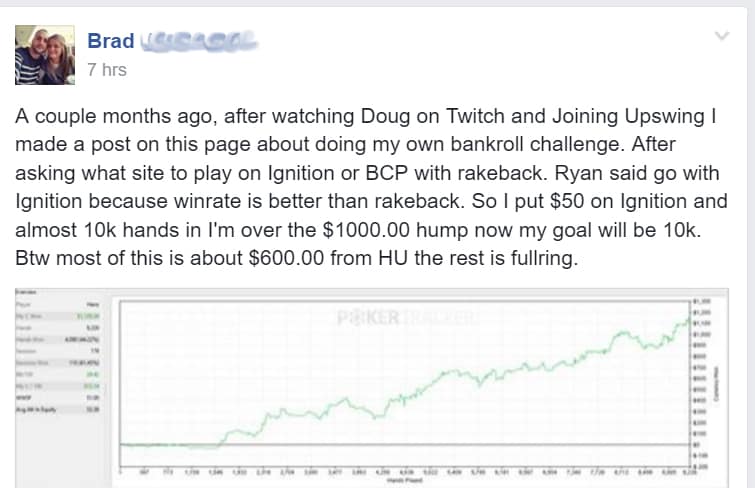Click Brad's profile picture

[x=45, y=55]
